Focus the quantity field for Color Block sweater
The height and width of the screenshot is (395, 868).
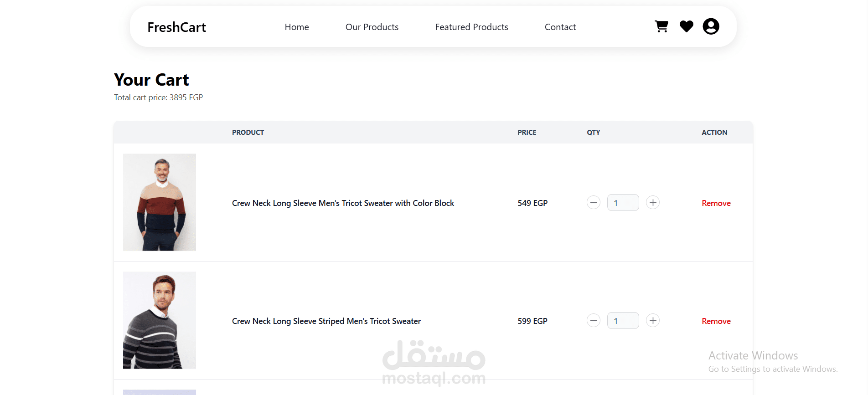pyautogui.click(x=623, y=203)
